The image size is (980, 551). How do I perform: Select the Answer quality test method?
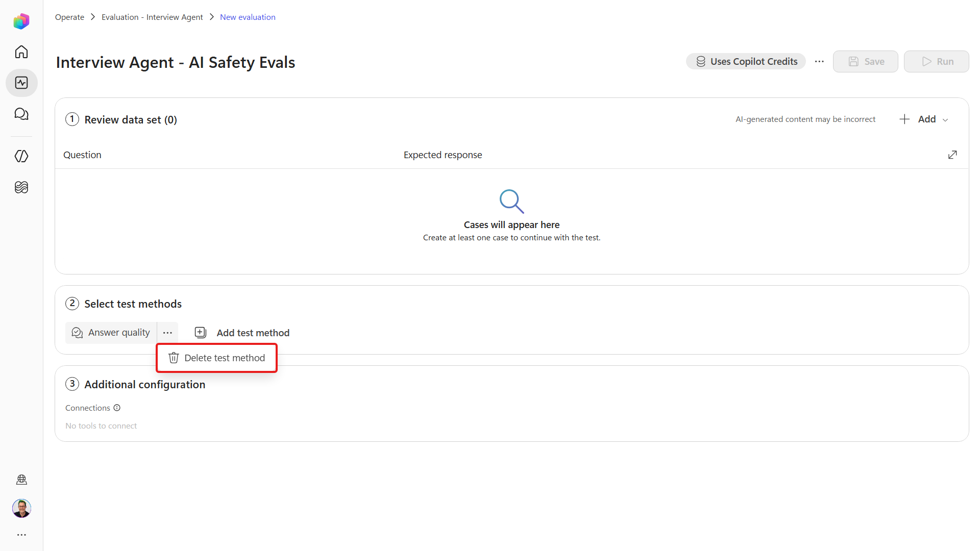point(111,333)
